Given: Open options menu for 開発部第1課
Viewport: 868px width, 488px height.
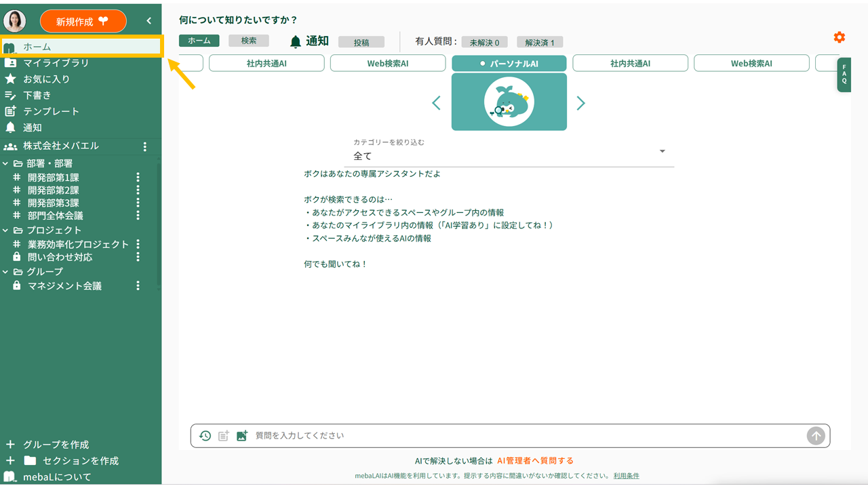Looking at the screenshot, I should 138,178.
